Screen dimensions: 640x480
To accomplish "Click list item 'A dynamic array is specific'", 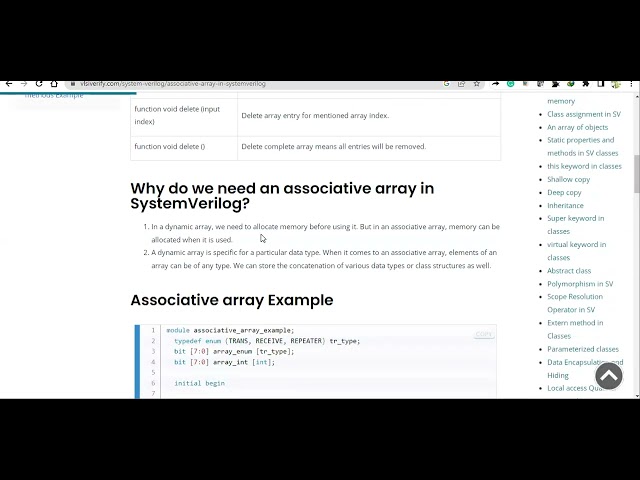I will (x=324, y=259).
